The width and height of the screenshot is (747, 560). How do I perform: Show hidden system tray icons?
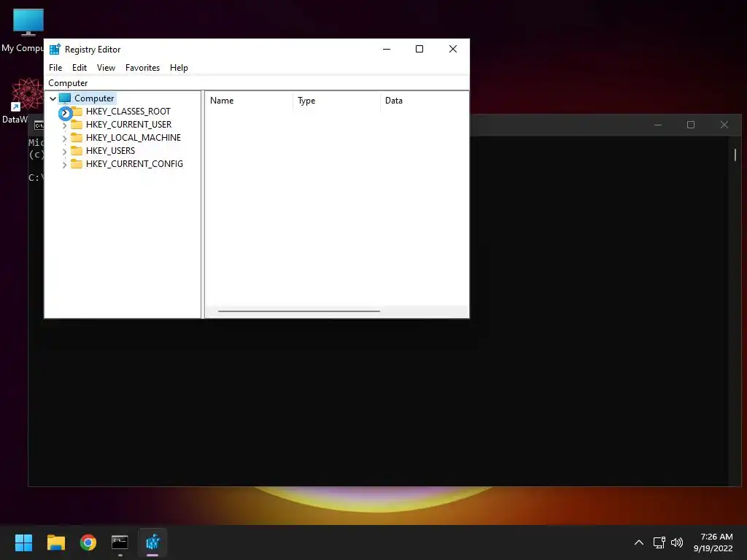[x=639, y=542]
